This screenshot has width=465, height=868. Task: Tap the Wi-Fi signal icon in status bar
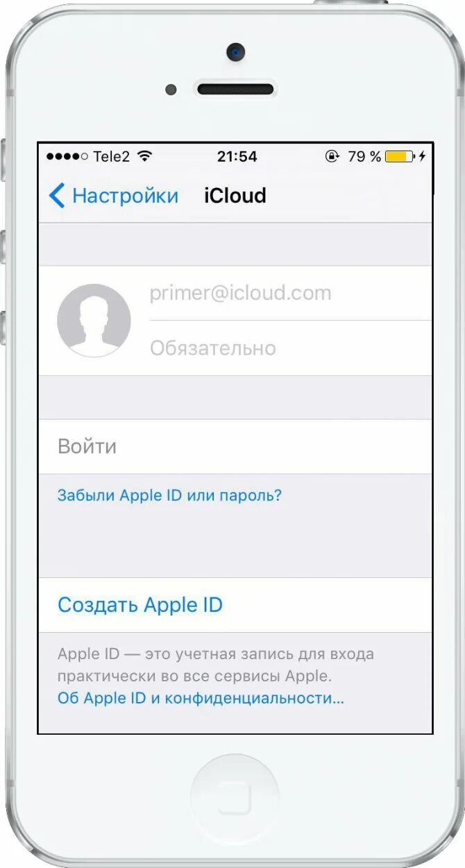tap(144, 156)
